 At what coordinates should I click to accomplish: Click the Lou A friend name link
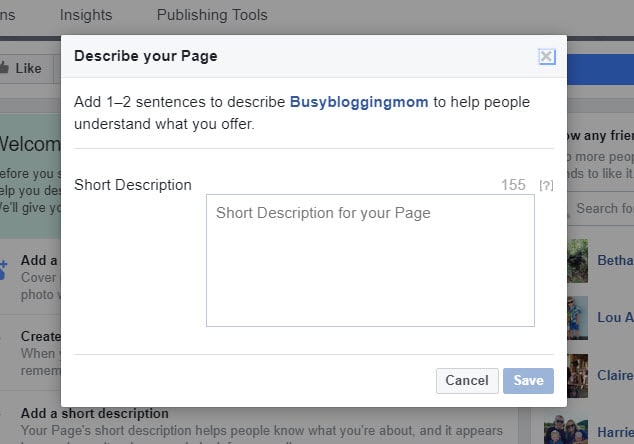tap(615, 317)
